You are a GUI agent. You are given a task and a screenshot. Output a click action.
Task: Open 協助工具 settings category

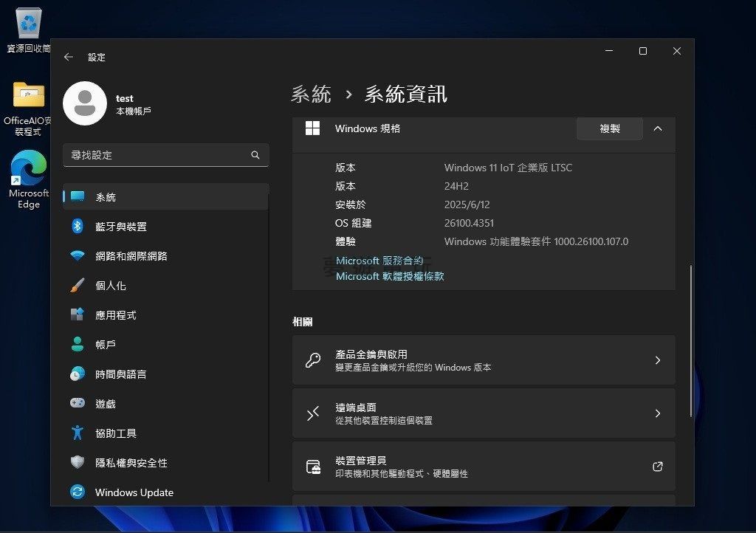pyautogui.click(x=165, y=433)
